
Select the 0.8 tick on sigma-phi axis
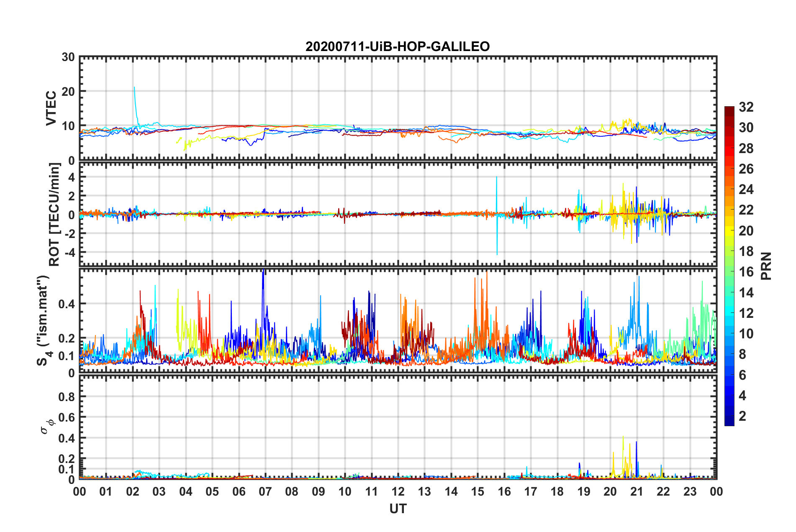(x=67, y=396)
